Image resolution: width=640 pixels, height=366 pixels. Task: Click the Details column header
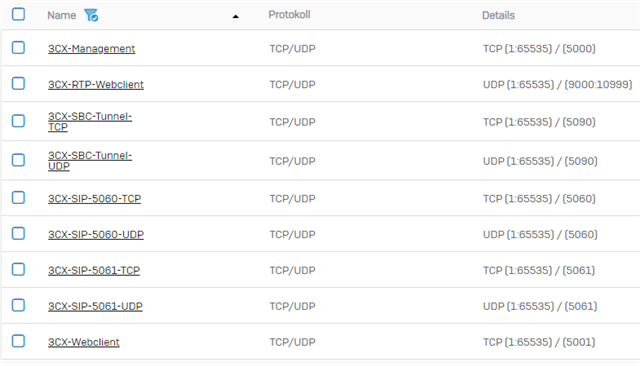[x=498, y=16]
